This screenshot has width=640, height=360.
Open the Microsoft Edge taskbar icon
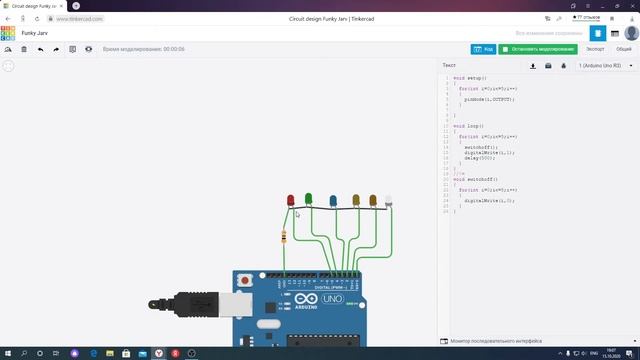pos(93,353)
